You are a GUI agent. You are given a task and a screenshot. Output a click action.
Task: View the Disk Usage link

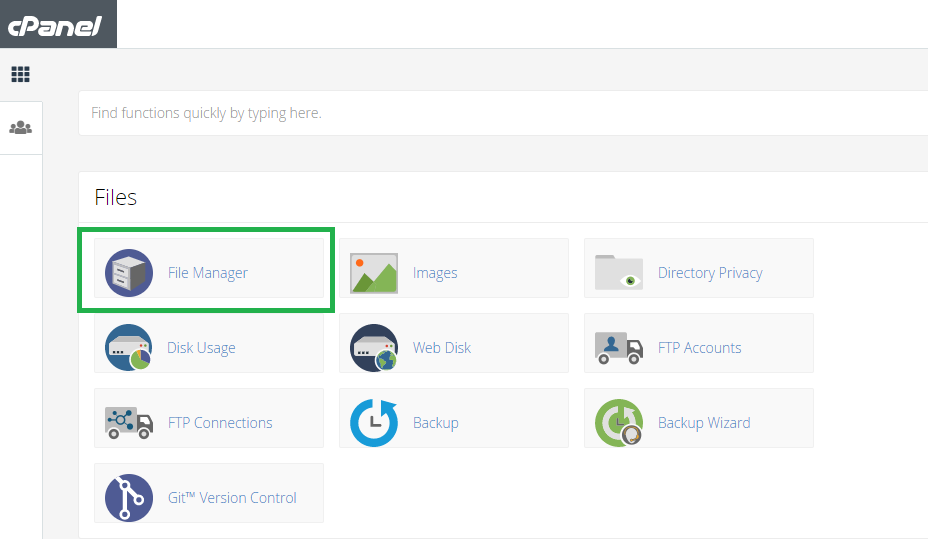point(201,348)
